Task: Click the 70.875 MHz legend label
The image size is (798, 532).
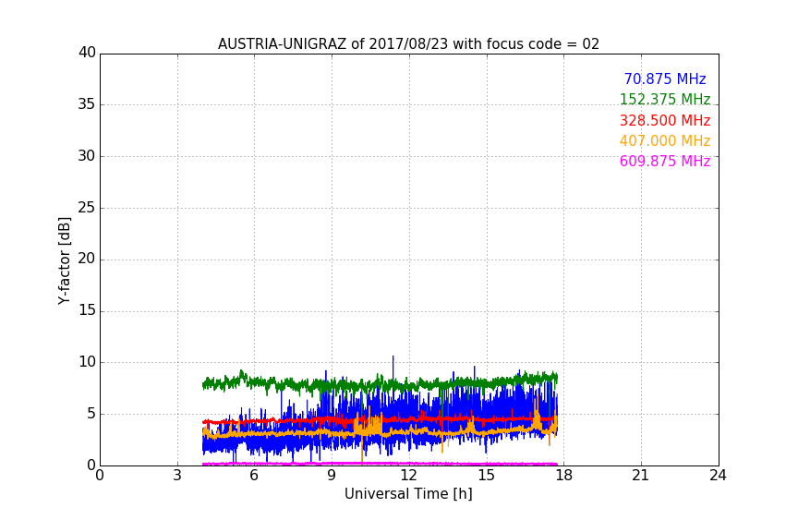Action: 665,79
